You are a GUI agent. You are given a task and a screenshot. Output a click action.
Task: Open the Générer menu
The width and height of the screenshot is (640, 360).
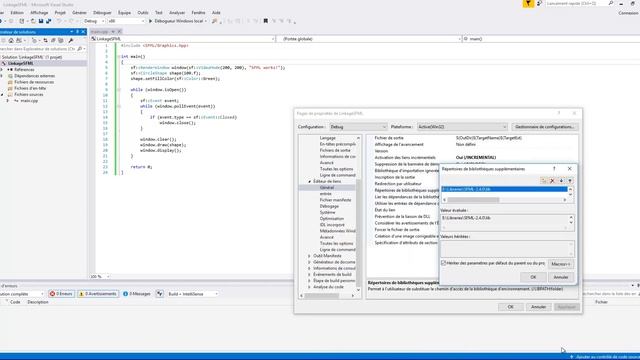(79, 13)
